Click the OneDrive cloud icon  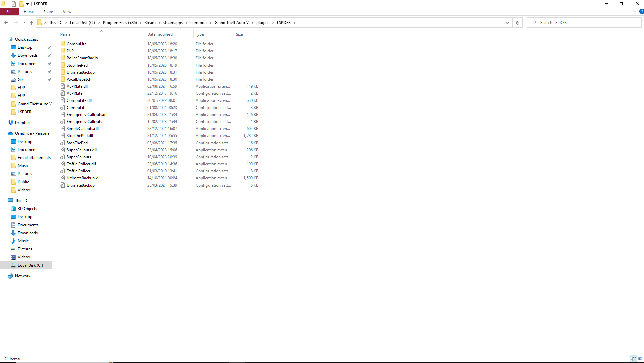pos(11,133)
